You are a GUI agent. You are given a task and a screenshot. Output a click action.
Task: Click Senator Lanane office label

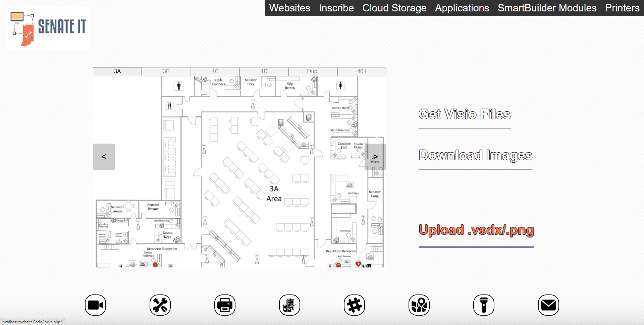point(117,209)
